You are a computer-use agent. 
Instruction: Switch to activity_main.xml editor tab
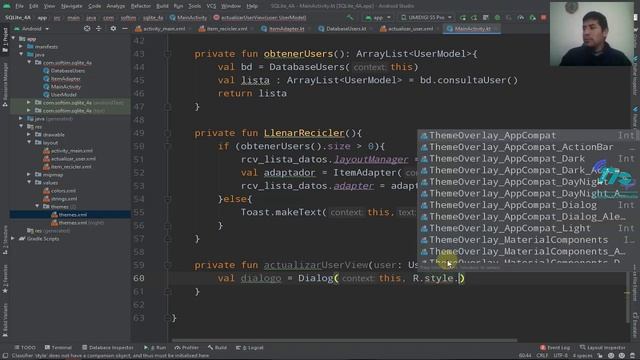click(x=160, y=29)
